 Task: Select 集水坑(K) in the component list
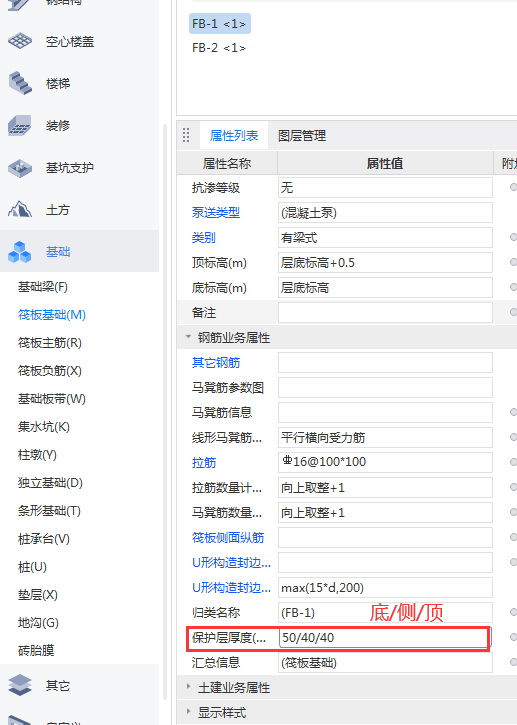point(43,427)
